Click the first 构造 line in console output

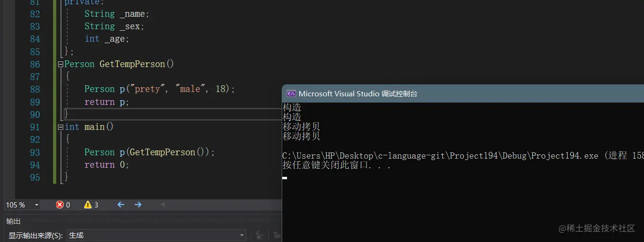click(292, 107)
